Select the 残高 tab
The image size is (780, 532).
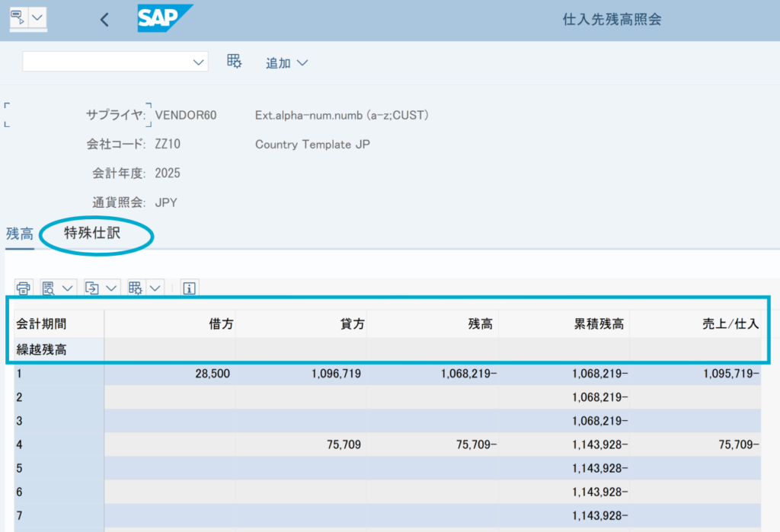[x=19, y=234]
